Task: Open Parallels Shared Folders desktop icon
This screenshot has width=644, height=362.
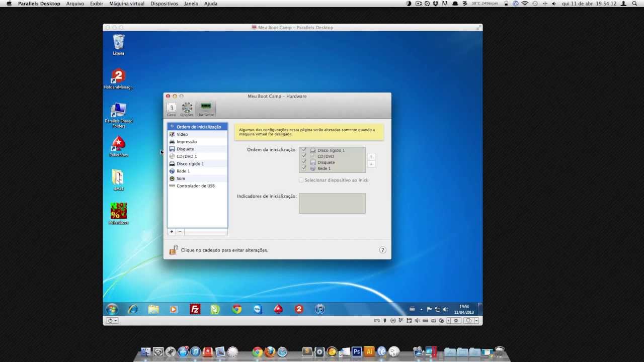Action: tap(119, 115)
